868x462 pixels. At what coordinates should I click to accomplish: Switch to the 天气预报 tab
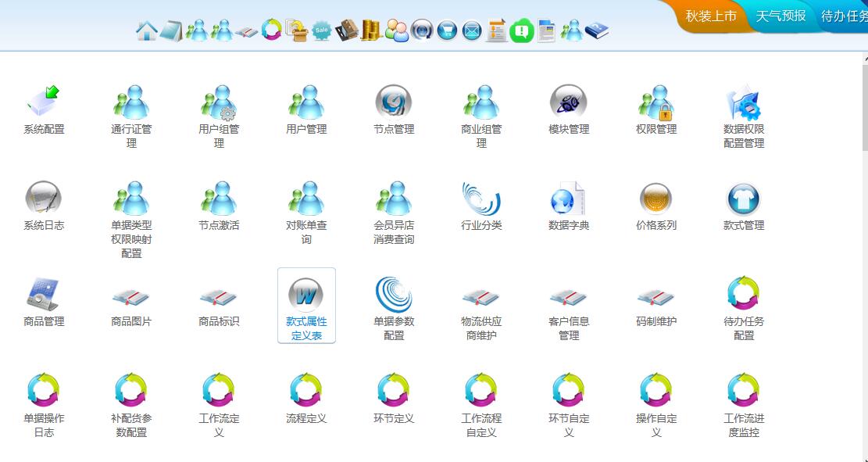point(780,16)
